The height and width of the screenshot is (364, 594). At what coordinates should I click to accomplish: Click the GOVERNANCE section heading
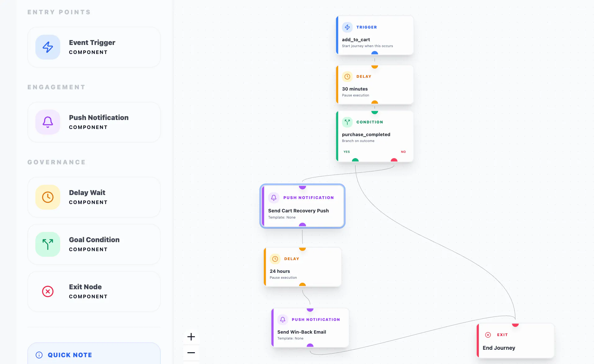[56, 162]
